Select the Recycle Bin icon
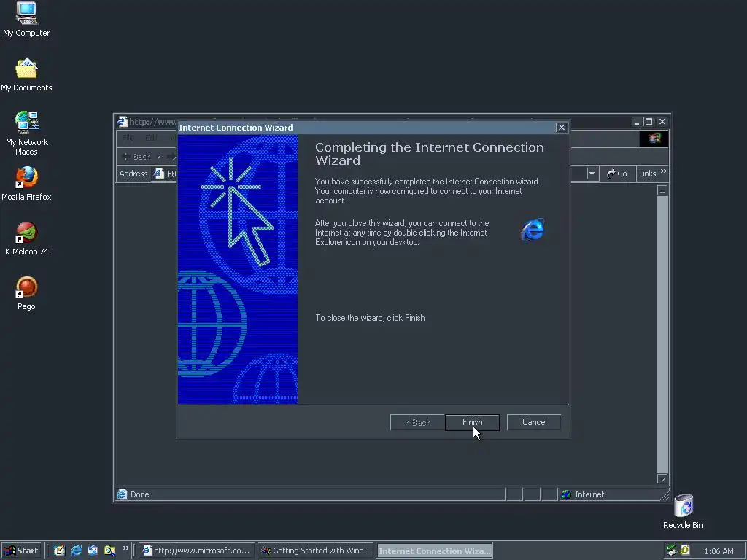 coord(683,505)
